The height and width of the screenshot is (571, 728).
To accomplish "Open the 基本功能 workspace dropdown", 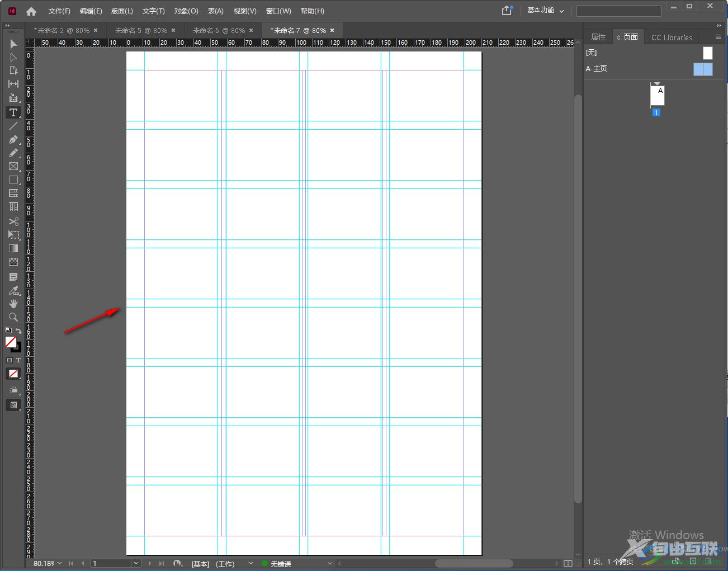I will [546, 11].
